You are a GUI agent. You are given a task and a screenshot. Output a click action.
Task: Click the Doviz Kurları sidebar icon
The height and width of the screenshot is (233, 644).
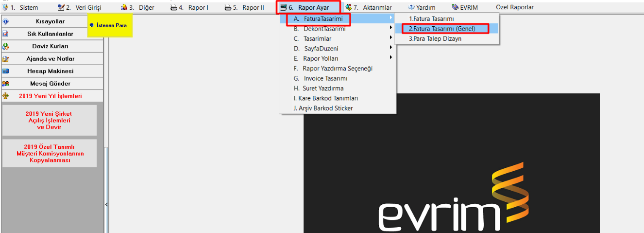tap(6, 46)
